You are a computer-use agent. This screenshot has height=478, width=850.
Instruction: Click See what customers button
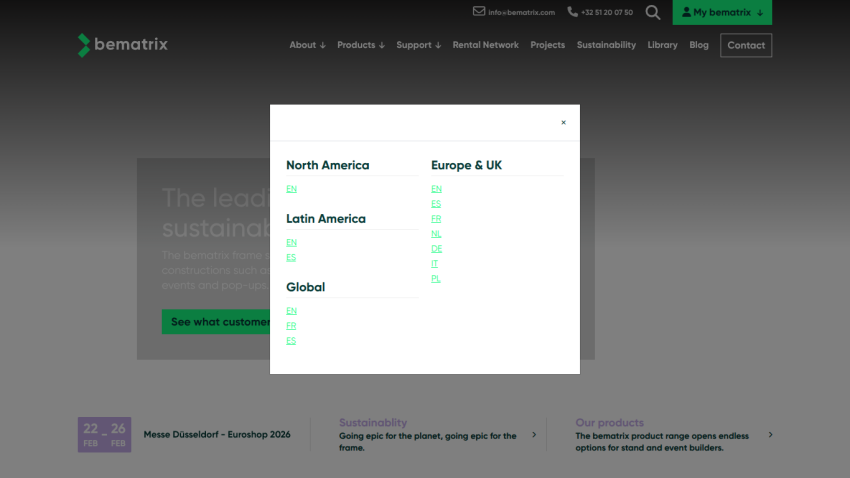pyautogui.click(x=216, y=322)
